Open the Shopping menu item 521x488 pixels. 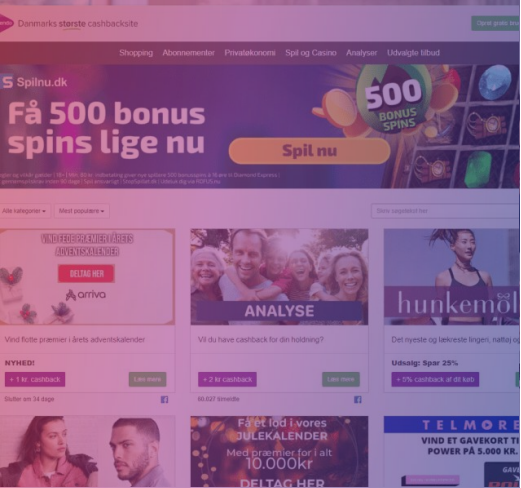(136, 53)
